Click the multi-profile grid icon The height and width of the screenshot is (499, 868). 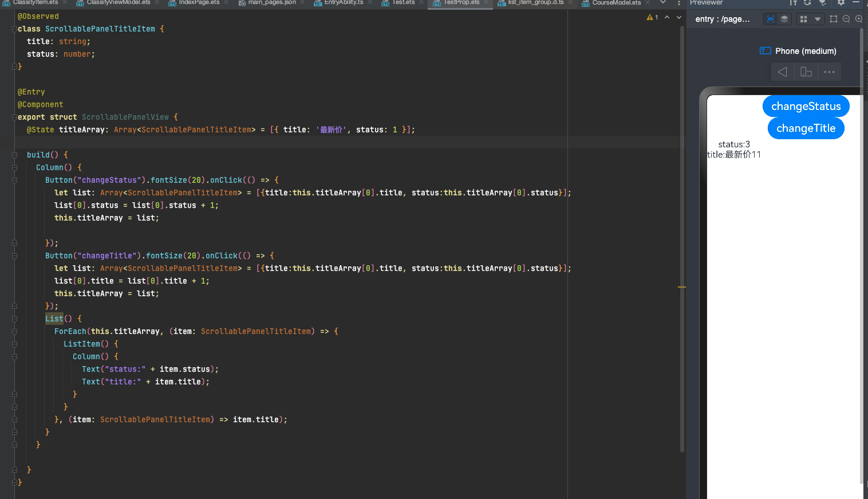804,19
